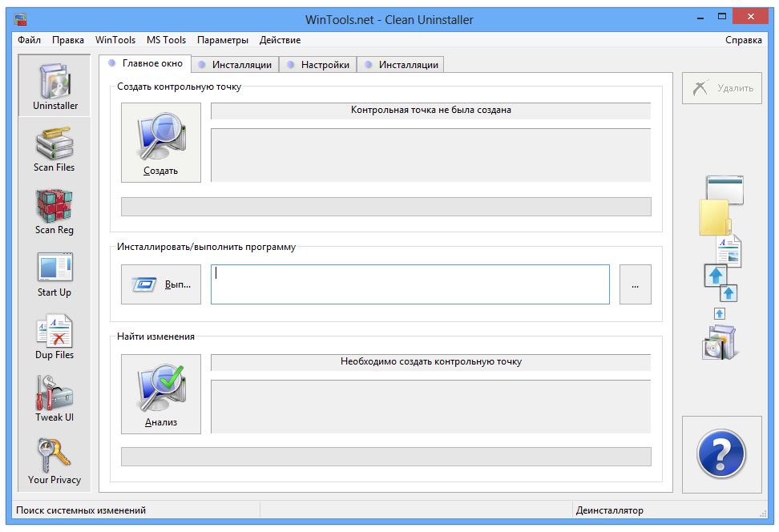Click the 'Деинсталлятор' status bar text
This screenshot has height=532, width=779.
pyautogui.click(x=610, y=510)
